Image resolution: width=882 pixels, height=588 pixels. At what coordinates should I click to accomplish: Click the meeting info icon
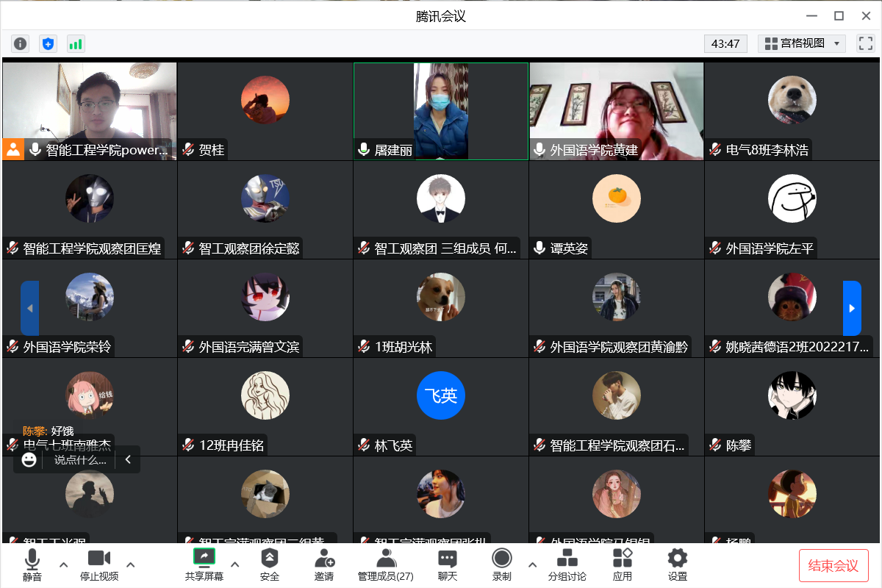[x=20, y=43]
